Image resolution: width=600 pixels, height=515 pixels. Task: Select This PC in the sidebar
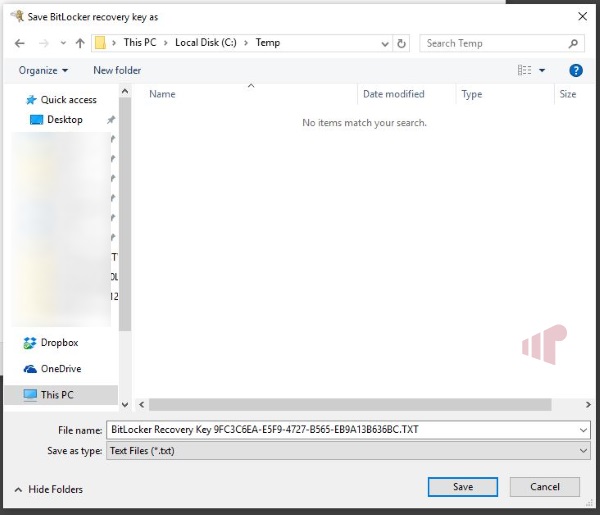pos(61,395)
